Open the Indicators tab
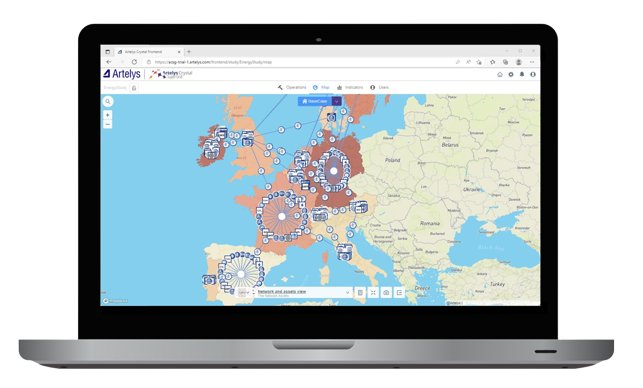Screen dimensions: 643x388 [x=350, y=87]
